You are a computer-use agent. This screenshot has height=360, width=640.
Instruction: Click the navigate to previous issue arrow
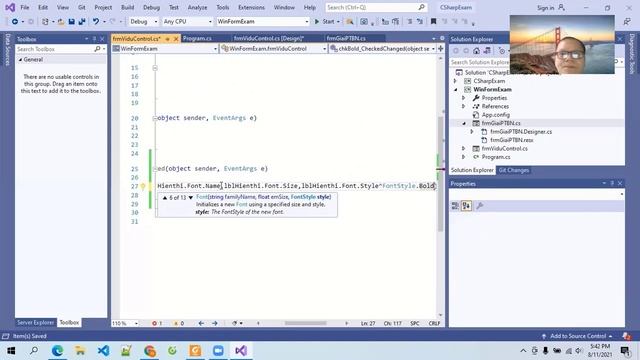[x=201, y=323]
